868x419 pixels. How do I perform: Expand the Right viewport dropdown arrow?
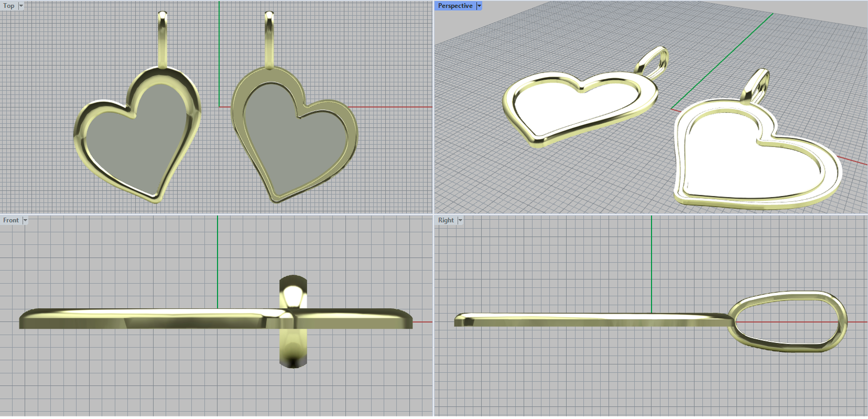point(461,220)
